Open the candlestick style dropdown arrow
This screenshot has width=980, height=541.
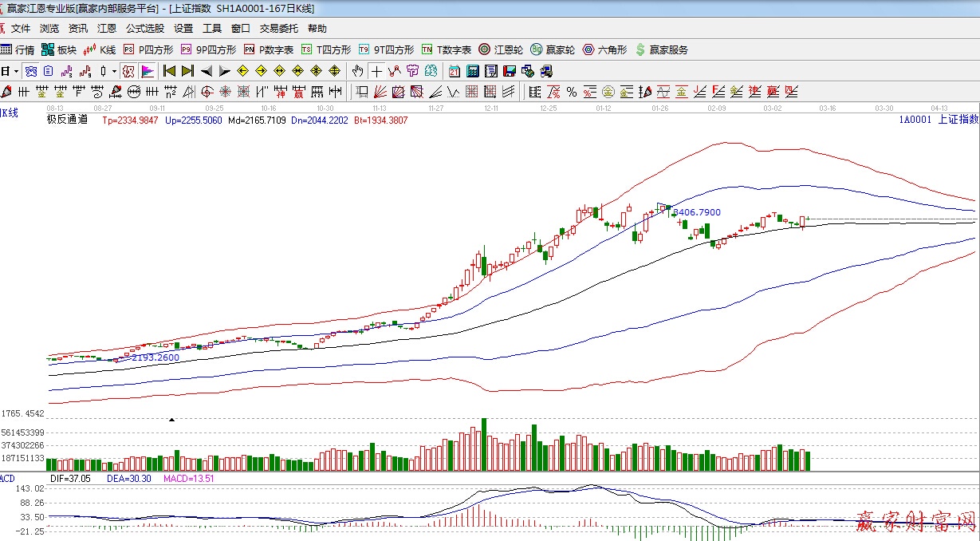114,71
